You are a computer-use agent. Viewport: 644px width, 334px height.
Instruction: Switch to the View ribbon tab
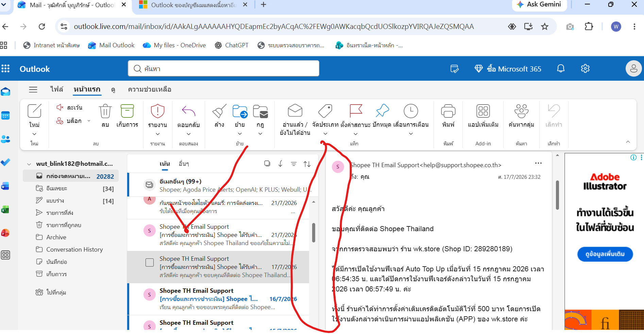(x=113, y=90)
